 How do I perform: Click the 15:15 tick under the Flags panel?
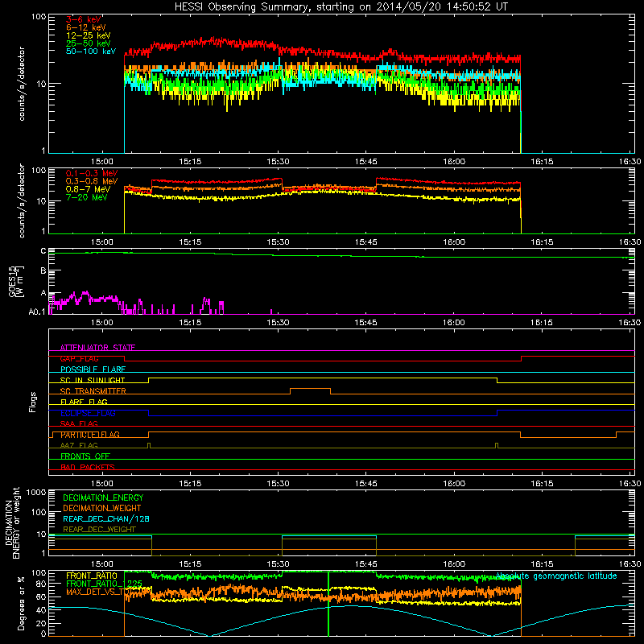tap(190, 484)
